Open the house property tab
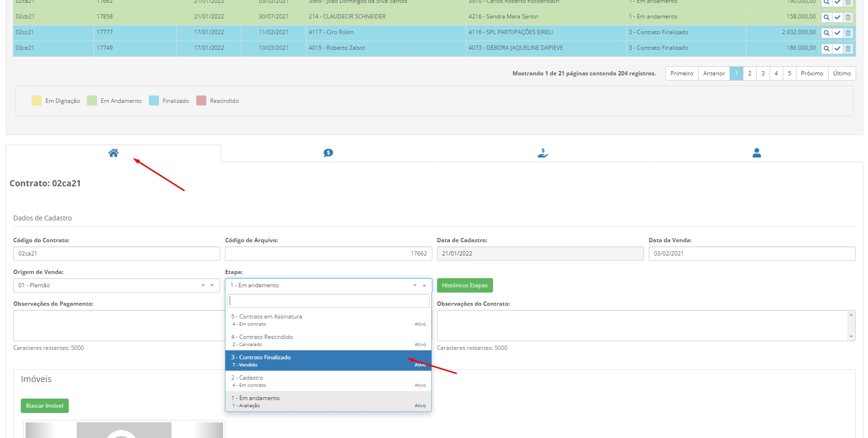Image resolution: width=868 pixels, height=438 pixels. click(113, 153)
